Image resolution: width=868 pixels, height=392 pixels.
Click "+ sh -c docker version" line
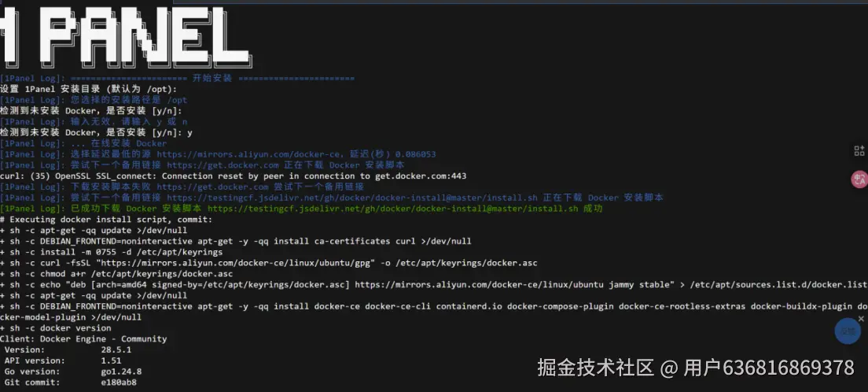click(55, 327)
